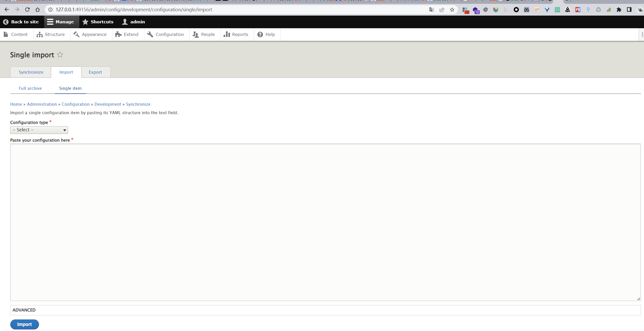Open the Y-shaped extension icon

[x=526, y=10]
